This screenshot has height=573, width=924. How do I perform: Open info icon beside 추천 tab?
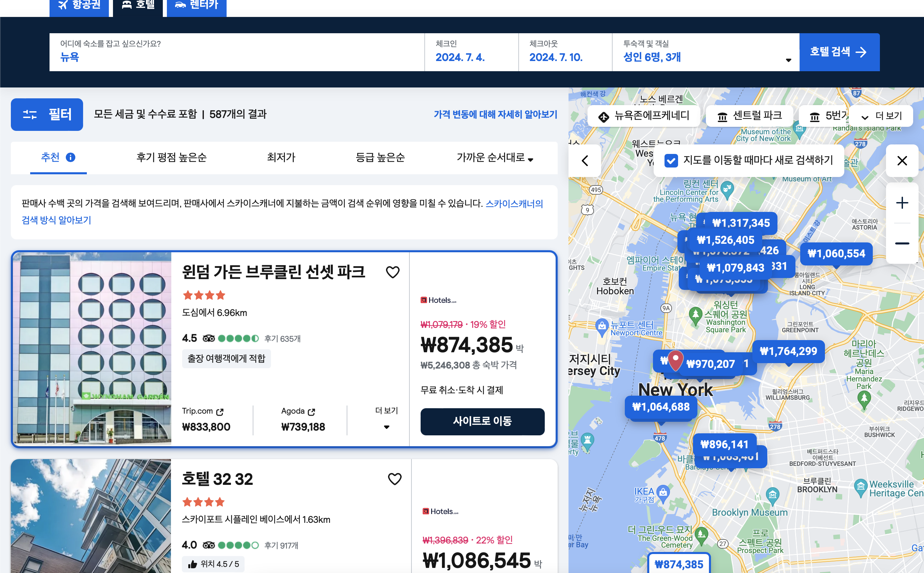coord(71,157)
